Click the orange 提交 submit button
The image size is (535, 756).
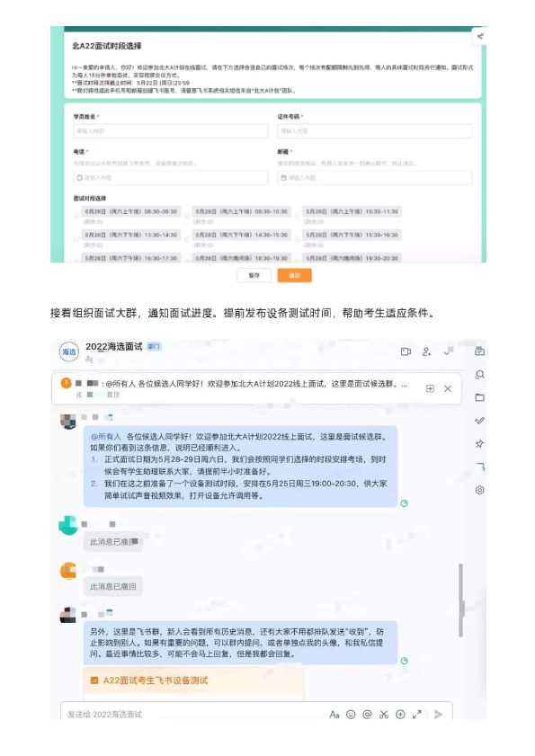(294, 275)
